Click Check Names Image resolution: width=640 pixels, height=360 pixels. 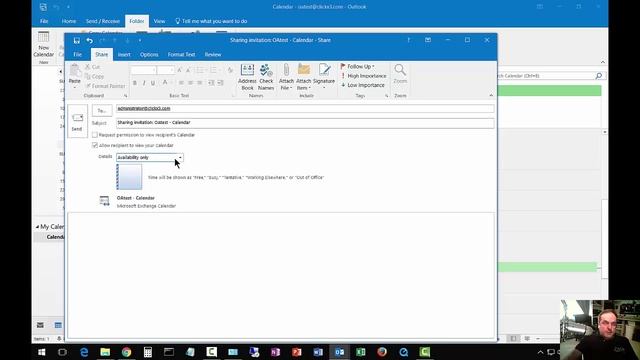(266, 77)
